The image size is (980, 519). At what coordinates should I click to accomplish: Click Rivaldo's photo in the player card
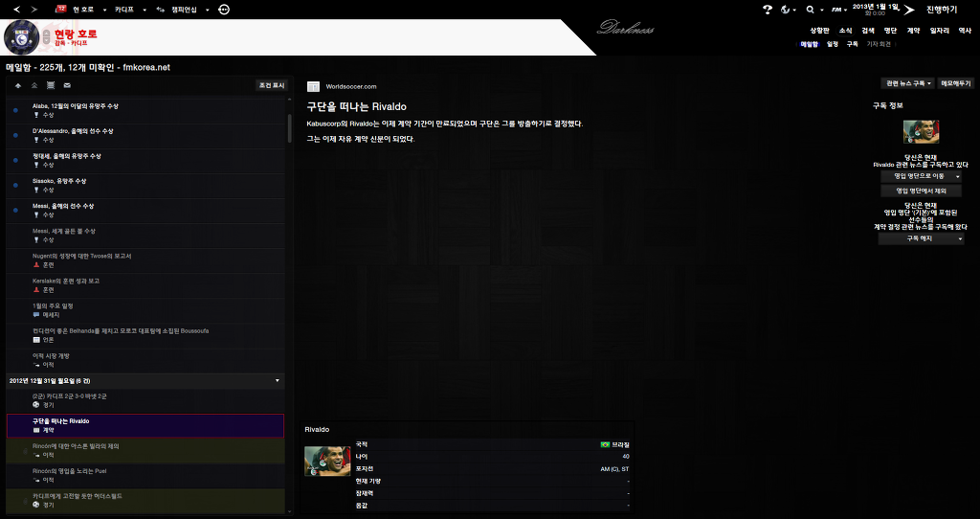[327, 461]
